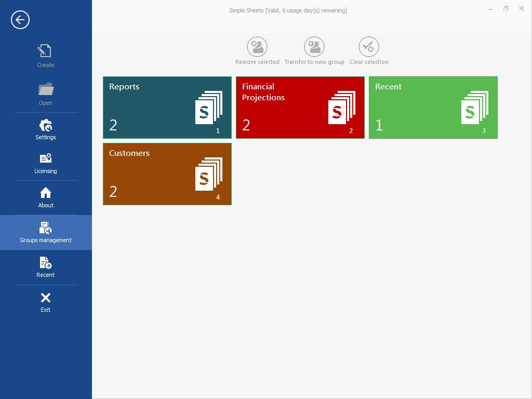Click the Reports tile sheets icon
This screenshot has width=532, height=399.
[209, 107]
